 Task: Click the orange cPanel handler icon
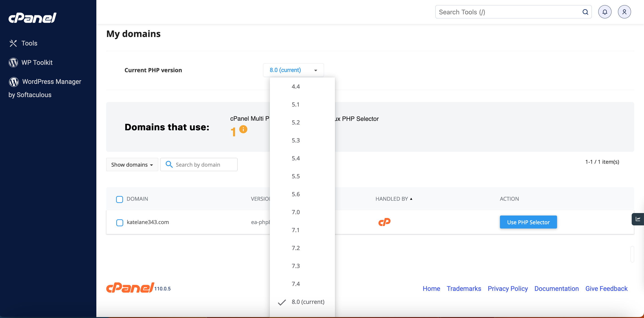[384, 222]
